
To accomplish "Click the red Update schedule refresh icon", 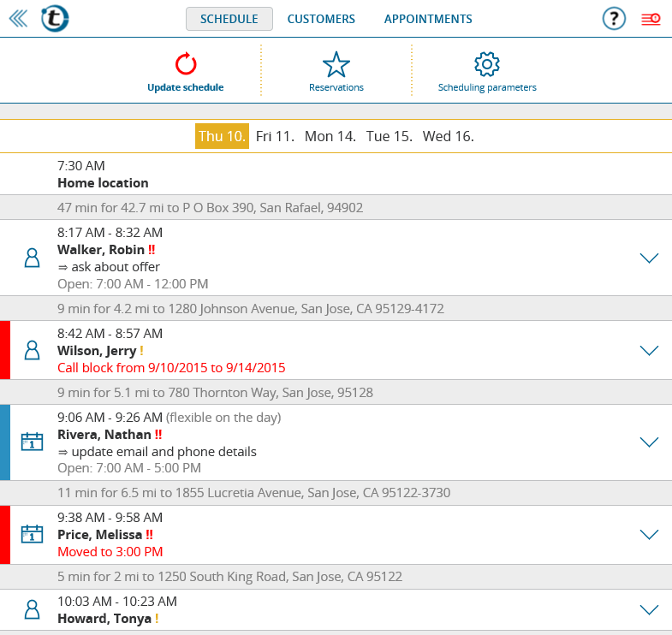I will 186,64.
